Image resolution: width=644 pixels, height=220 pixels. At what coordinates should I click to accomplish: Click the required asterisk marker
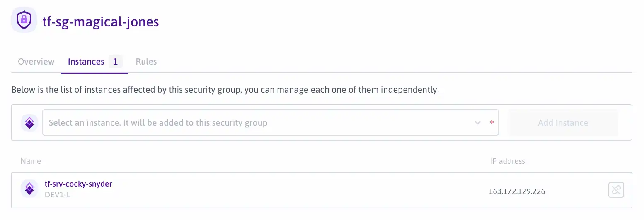(492, 123)
